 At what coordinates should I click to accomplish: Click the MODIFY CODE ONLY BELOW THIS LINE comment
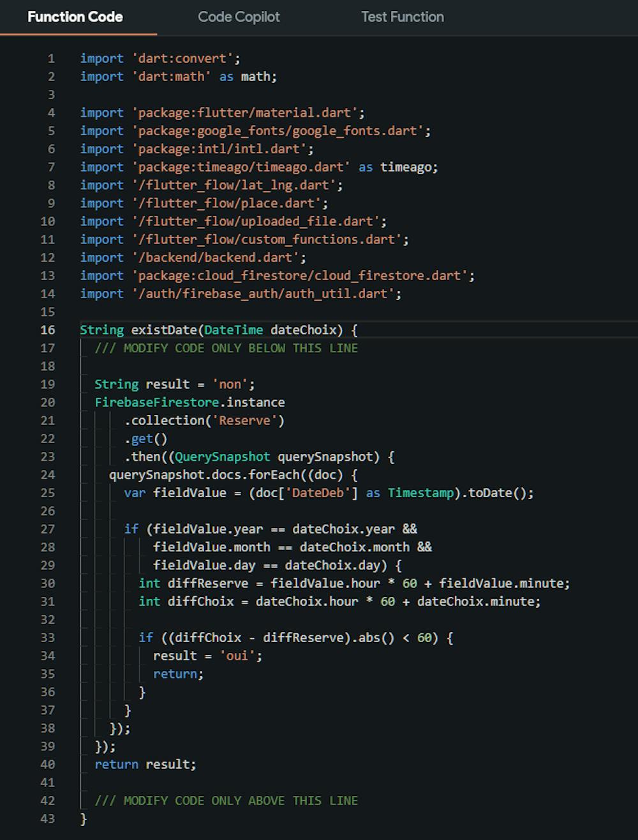pos(226,348)
